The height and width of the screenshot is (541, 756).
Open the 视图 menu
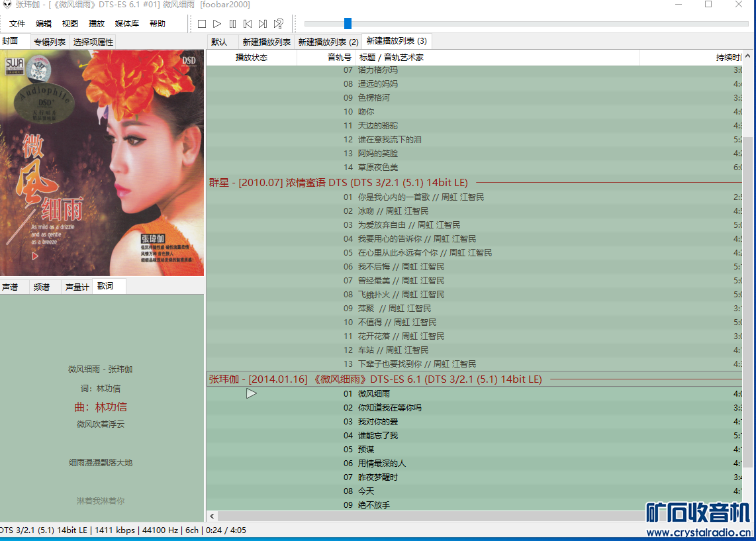click(x=70, y=24)
